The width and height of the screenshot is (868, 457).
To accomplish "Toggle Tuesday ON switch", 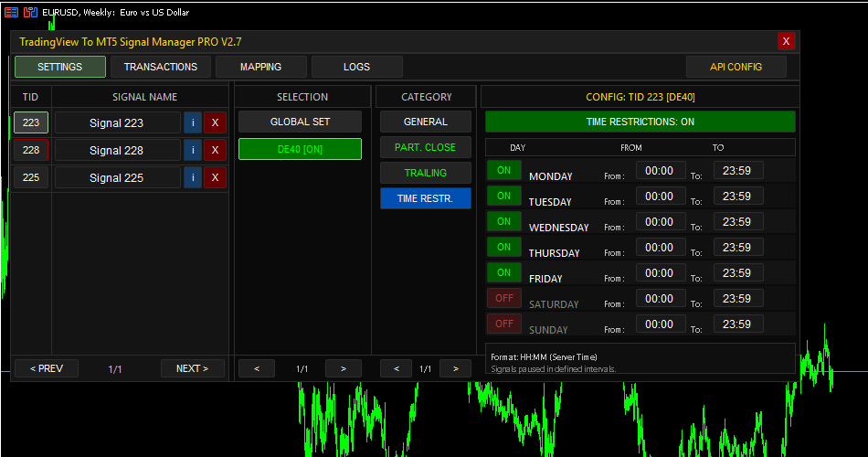I will coord(503,197).
